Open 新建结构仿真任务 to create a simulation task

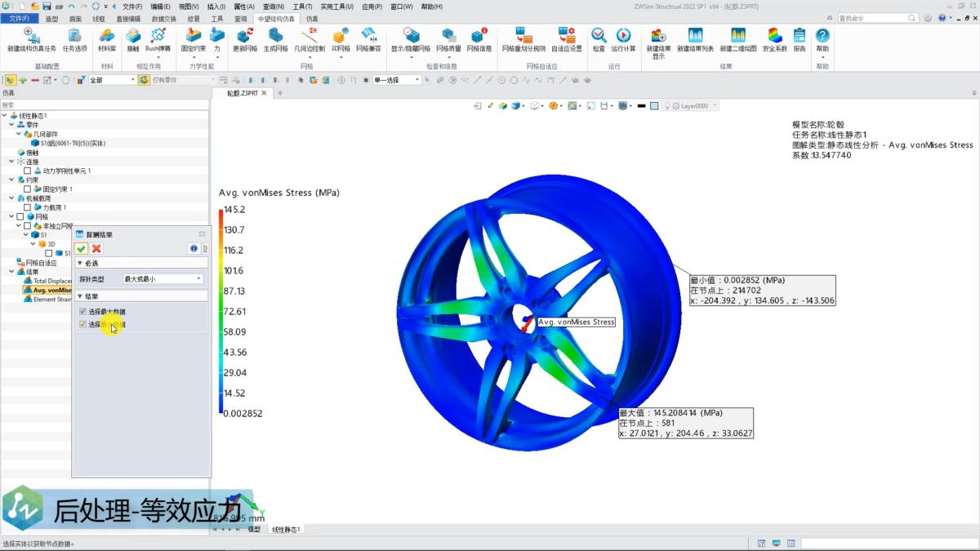tap(30, 39)
